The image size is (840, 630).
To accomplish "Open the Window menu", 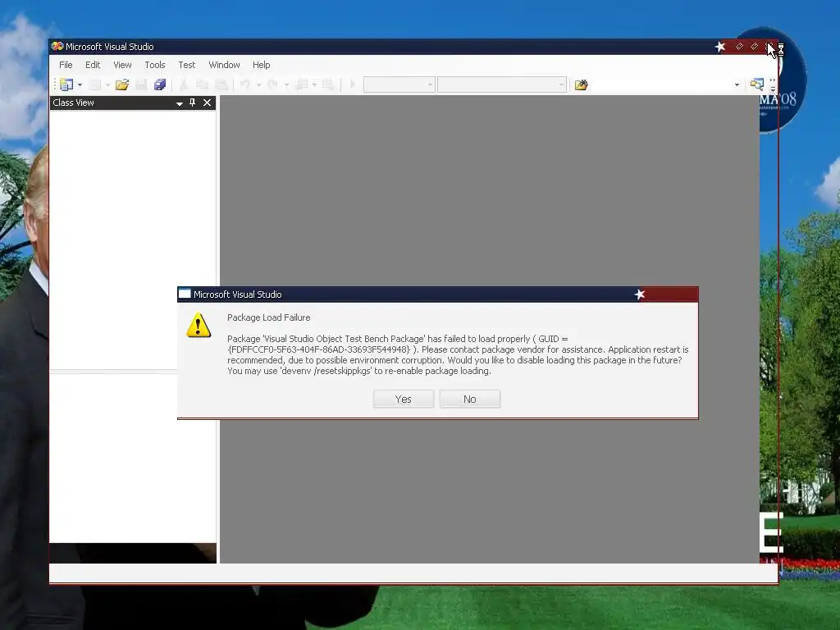I will (x=225, y=65).
